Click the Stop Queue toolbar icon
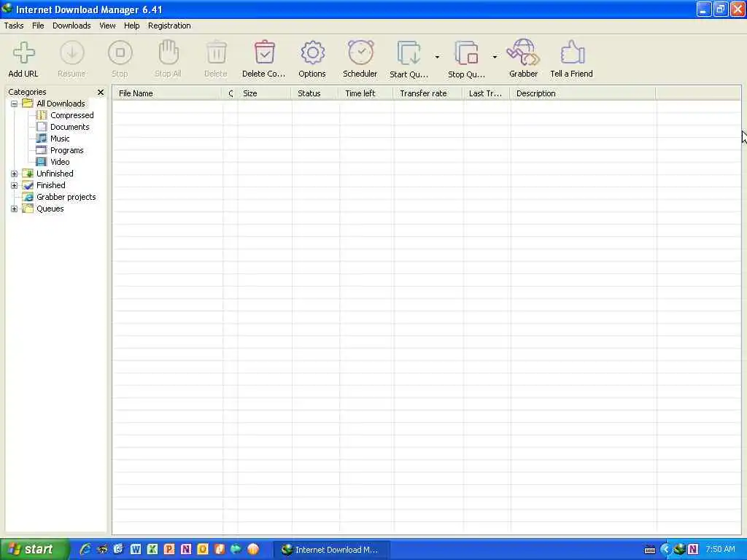Viewport: 747px width, 560px height. [466, 52]
